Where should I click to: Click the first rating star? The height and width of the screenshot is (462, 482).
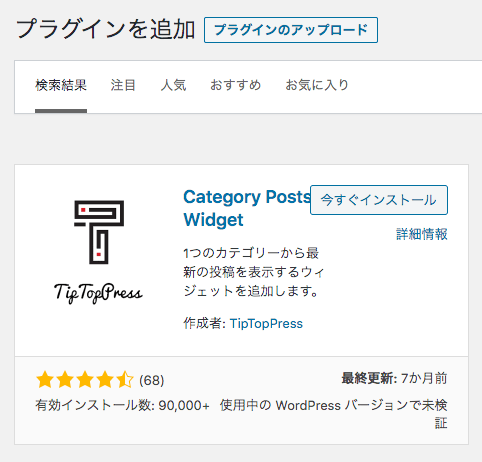tap(45, 380)
